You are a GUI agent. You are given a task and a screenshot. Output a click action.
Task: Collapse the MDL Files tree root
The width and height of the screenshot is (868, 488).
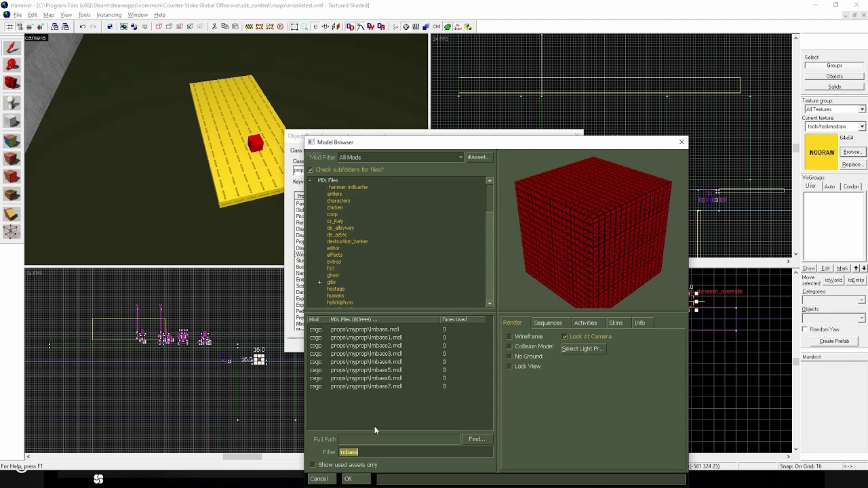point(310,180)
